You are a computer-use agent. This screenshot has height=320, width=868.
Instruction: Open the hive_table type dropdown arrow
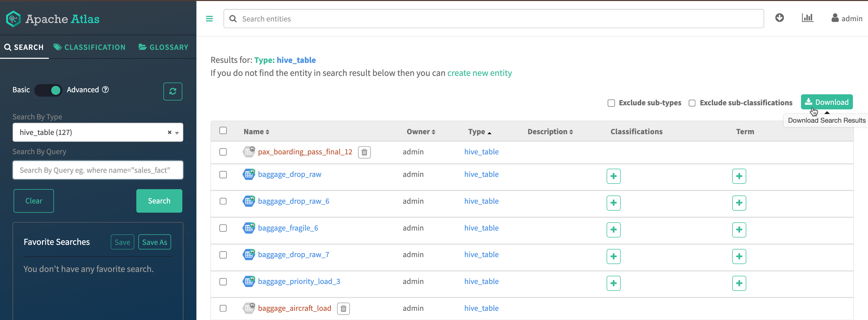[x=177, y=133]
